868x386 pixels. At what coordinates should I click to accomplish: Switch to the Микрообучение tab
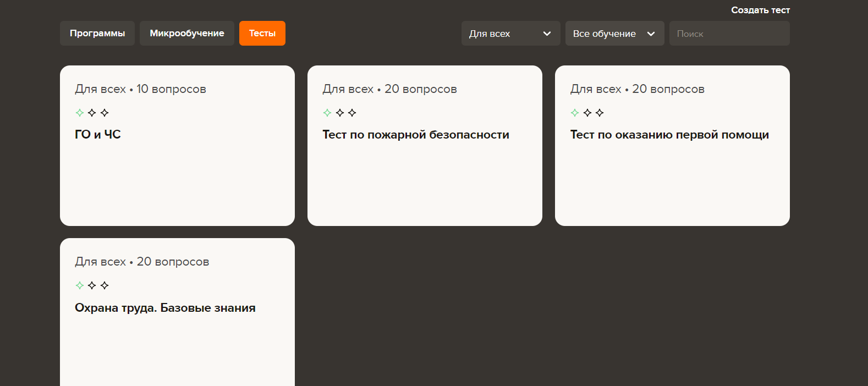click(187, 34)
